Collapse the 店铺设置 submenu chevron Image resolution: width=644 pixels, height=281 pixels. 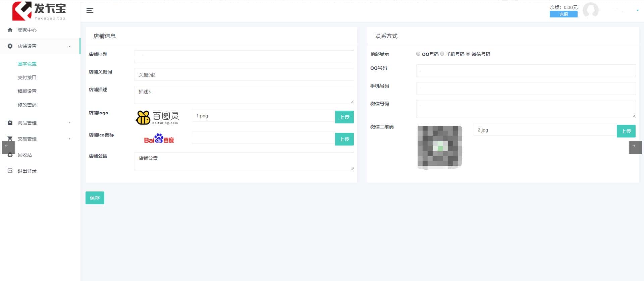point(69,46)
